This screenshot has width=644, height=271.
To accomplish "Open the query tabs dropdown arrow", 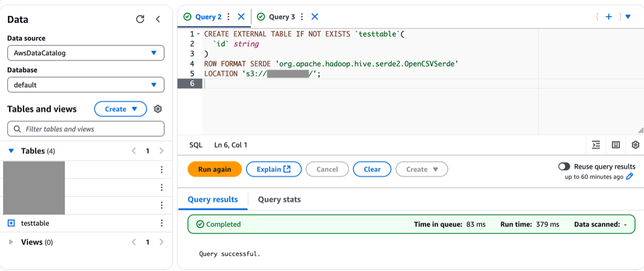I will 628,17.
